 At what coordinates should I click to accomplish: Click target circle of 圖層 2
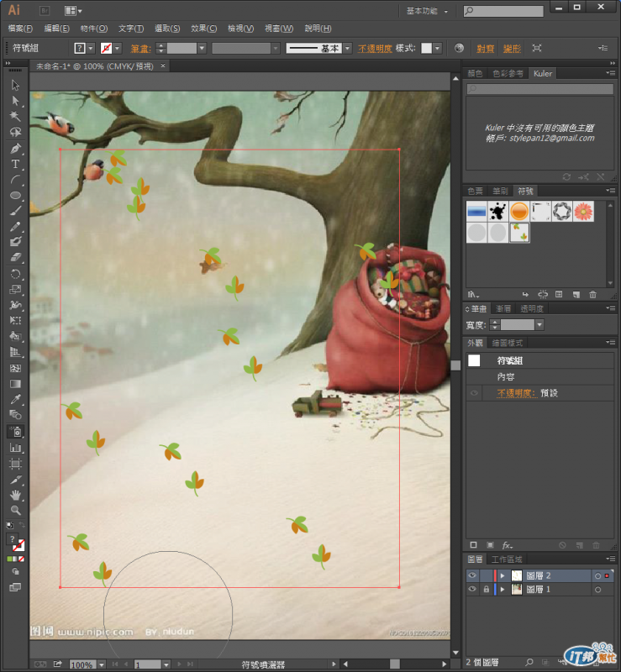tap(597, 576)
